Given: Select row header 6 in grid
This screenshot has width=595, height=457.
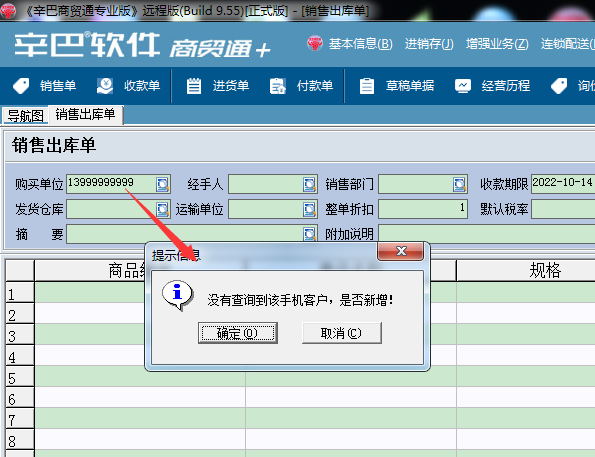Looking at the screenshot, I should click(20, 397).
